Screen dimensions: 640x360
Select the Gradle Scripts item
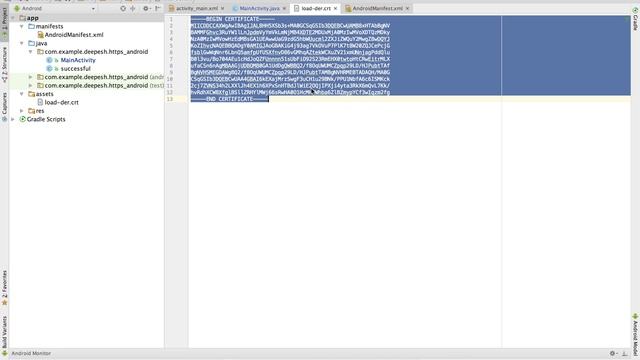click(x=46, y=119)
